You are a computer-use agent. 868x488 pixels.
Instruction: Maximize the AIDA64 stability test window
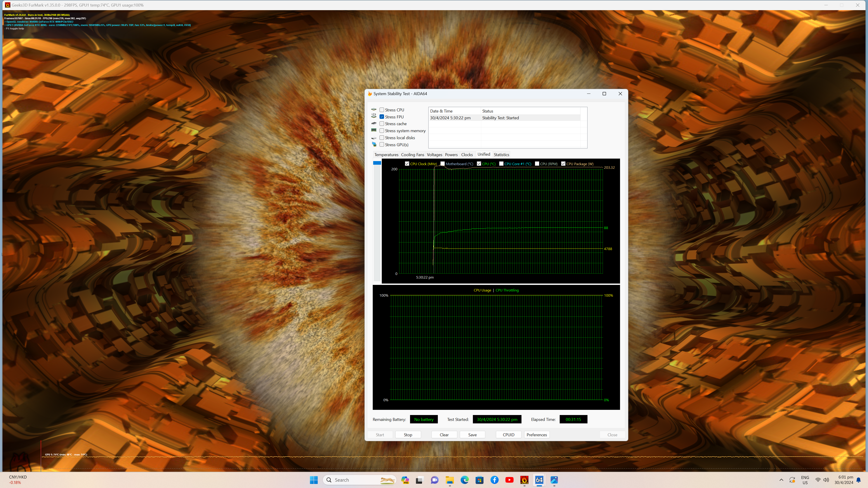(x=604, y=94)
